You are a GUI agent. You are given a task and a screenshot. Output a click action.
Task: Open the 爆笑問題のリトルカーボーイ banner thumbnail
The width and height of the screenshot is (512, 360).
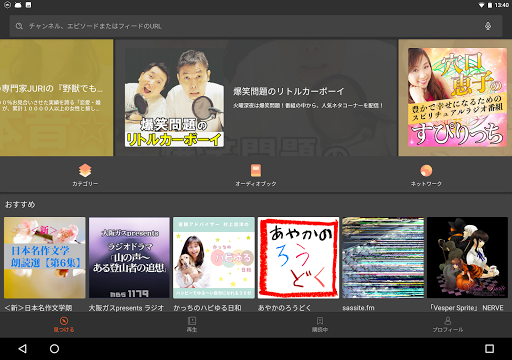[x=174, y=98]
